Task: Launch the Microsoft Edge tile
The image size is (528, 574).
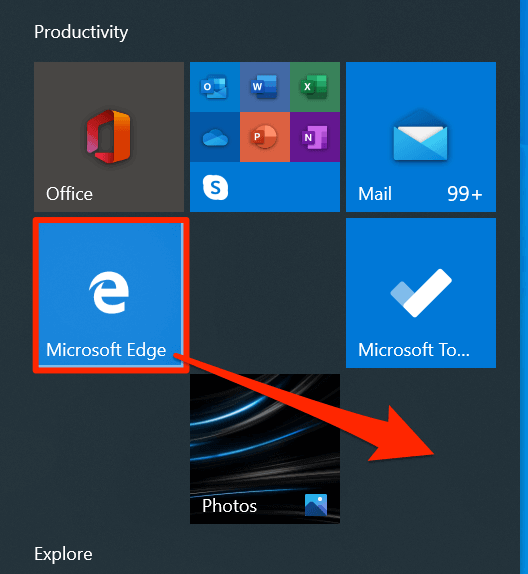Action: [111, 294]
